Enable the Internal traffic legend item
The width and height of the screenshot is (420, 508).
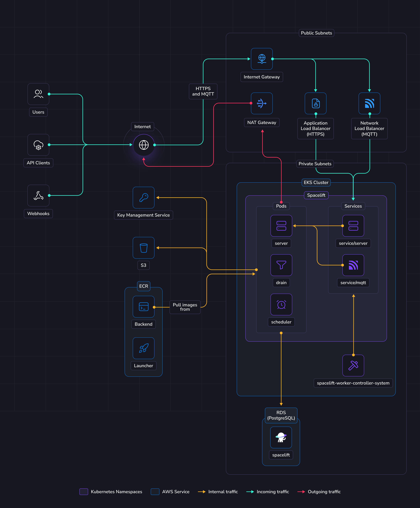[201, 492]
